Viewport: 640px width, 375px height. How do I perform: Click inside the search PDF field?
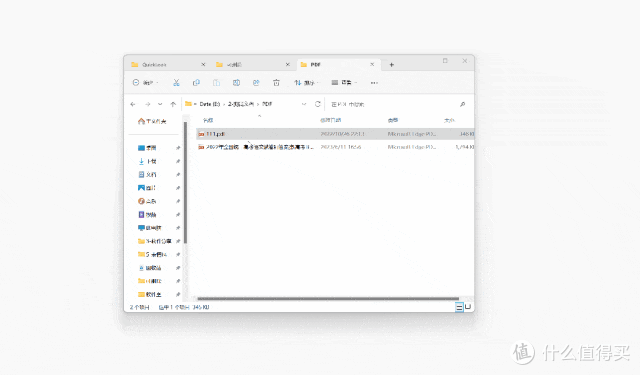pos(394,104)
